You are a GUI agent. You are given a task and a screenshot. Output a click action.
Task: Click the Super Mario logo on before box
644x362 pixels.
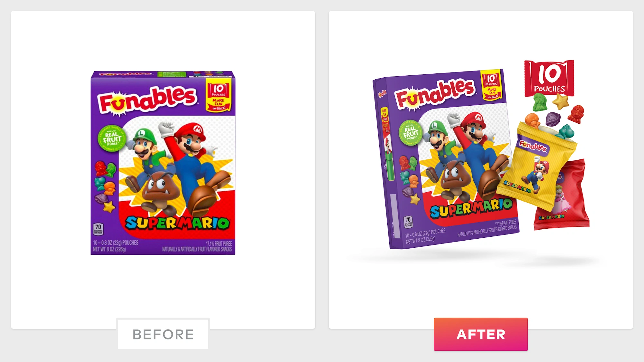pos(177,223)
